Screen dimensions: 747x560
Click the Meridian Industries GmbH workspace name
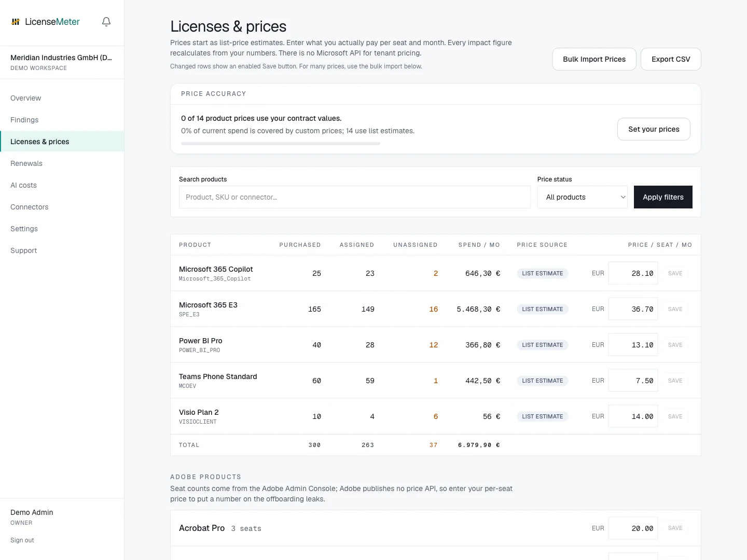coord(61,58)
